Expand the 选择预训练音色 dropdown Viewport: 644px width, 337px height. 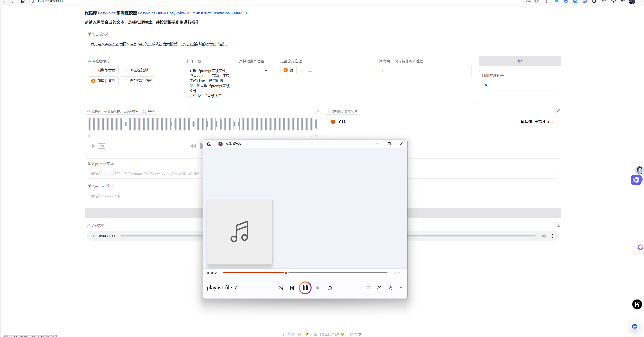pos(257,71)
